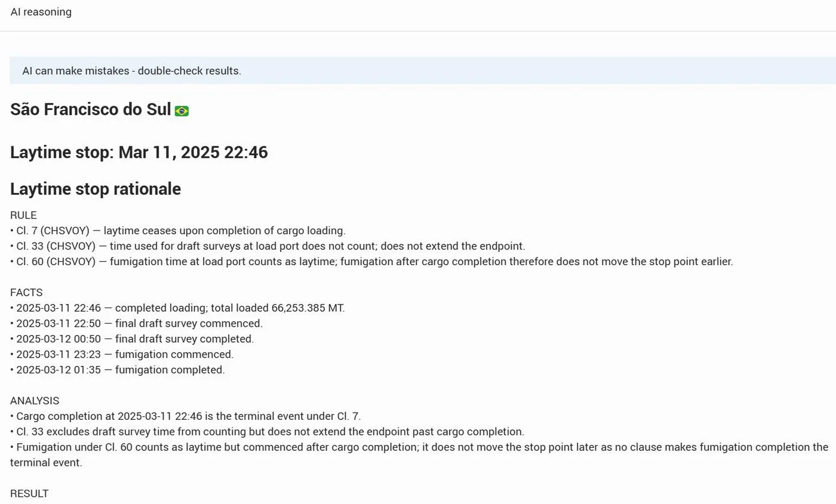The image size is (836, 504).
Task: Click the Cl. 60 rule on fumigation time at load port
Action: [x=371, y=262]
